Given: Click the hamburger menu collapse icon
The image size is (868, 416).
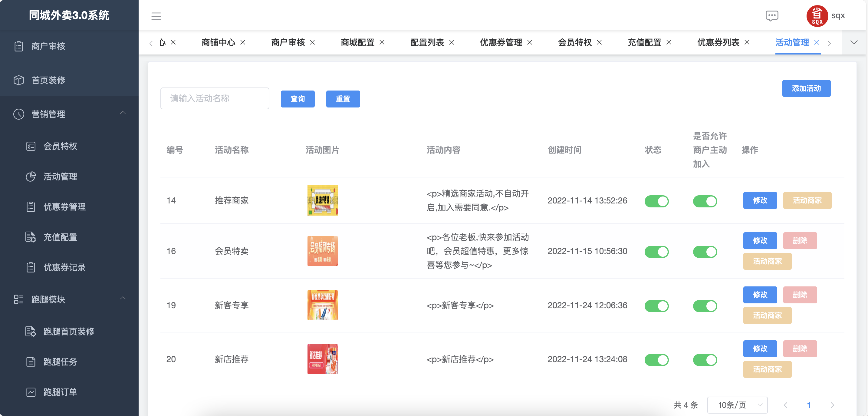Looking at the screenshot, I should [x=156, y=16].
